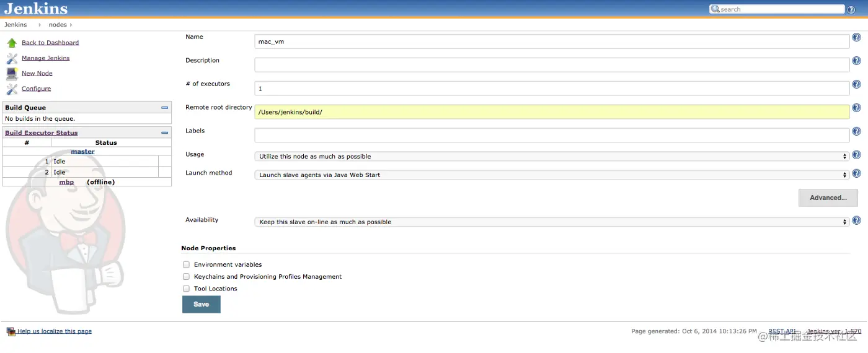The width and height of the screenshot is (868, 353).
Task: Click the Jenkins ver. 1.570 link
Action: pos(834,331)
